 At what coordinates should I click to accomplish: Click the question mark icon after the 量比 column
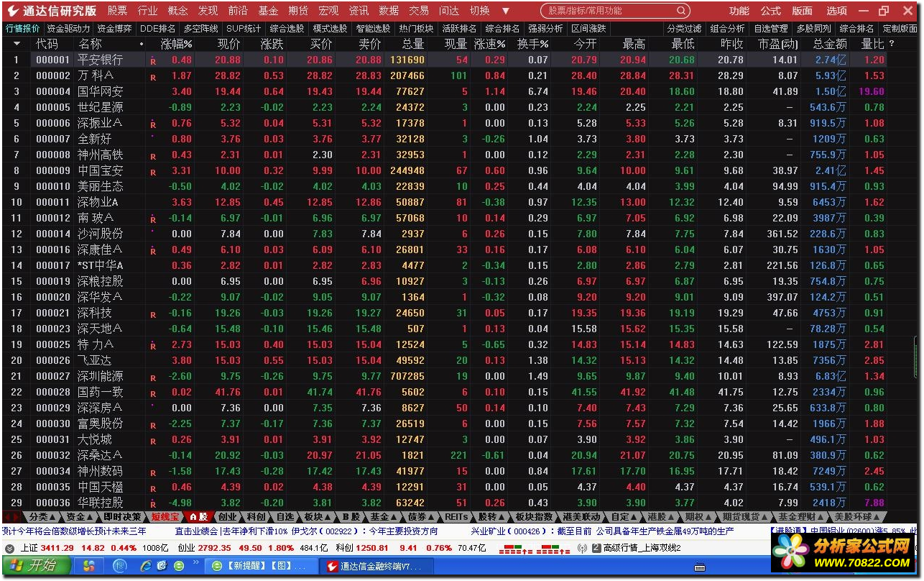point(892,44)
